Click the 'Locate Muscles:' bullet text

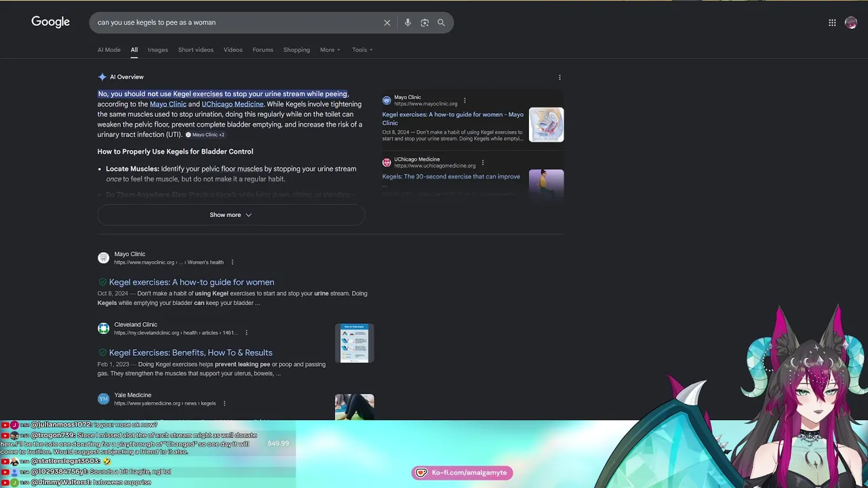[x=132, y=169]
